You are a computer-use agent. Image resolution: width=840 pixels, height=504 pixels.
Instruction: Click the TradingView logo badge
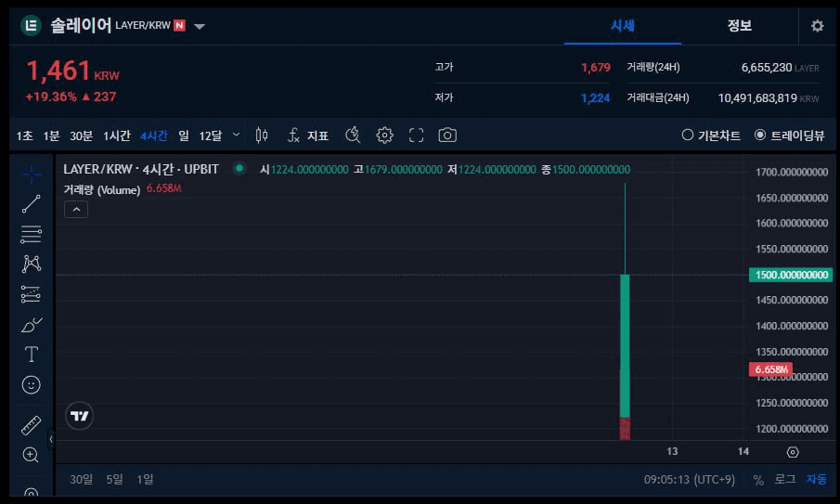click(x=79, y=416)
